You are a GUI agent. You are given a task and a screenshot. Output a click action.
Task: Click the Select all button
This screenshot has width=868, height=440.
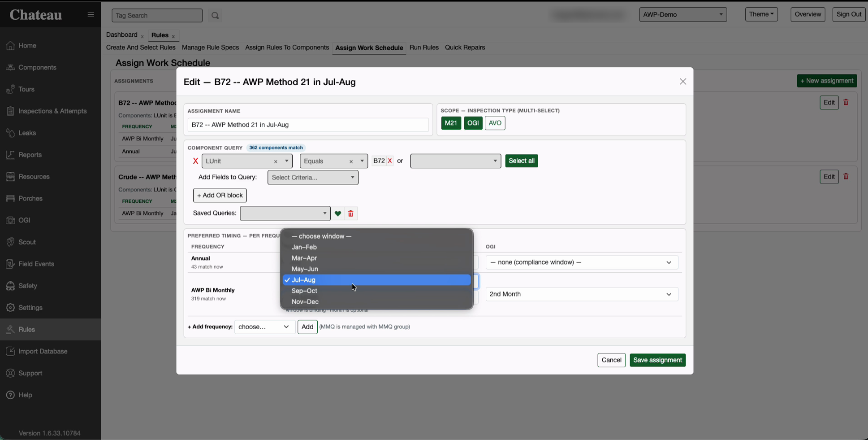(x=522, y=161)
